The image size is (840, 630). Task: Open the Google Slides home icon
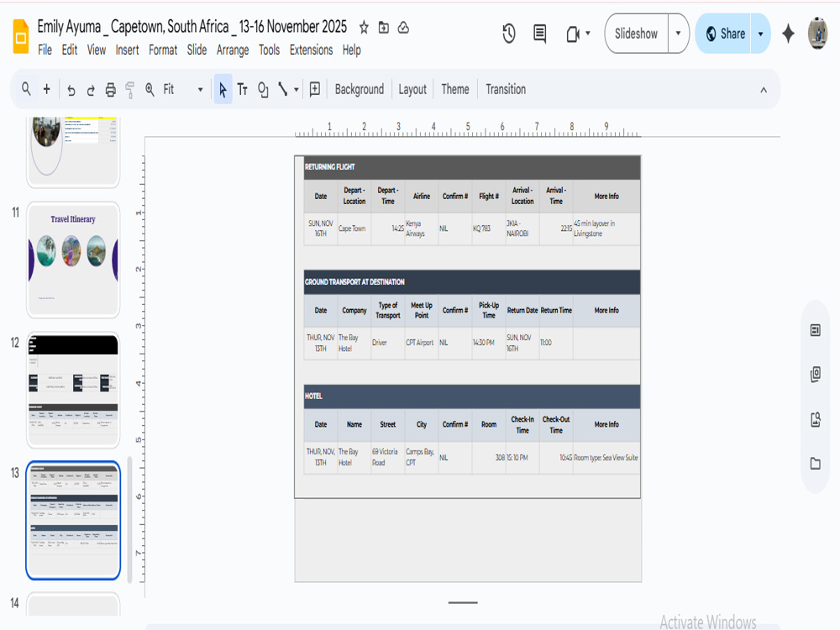(x=20, y=36)
